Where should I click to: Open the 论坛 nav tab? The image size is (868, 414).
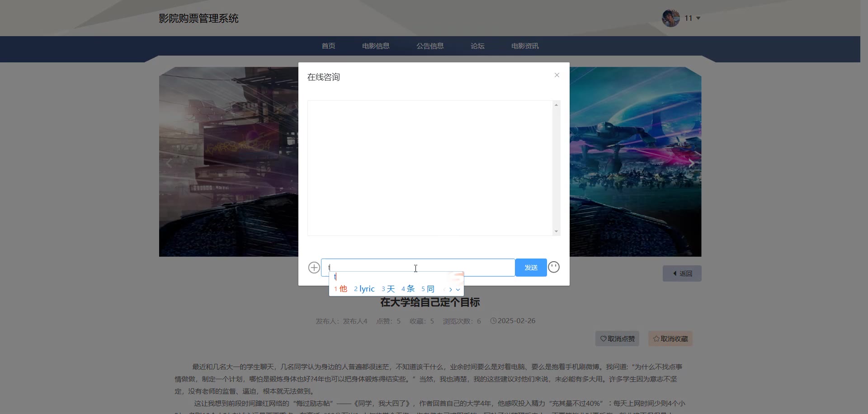point(477,46)
